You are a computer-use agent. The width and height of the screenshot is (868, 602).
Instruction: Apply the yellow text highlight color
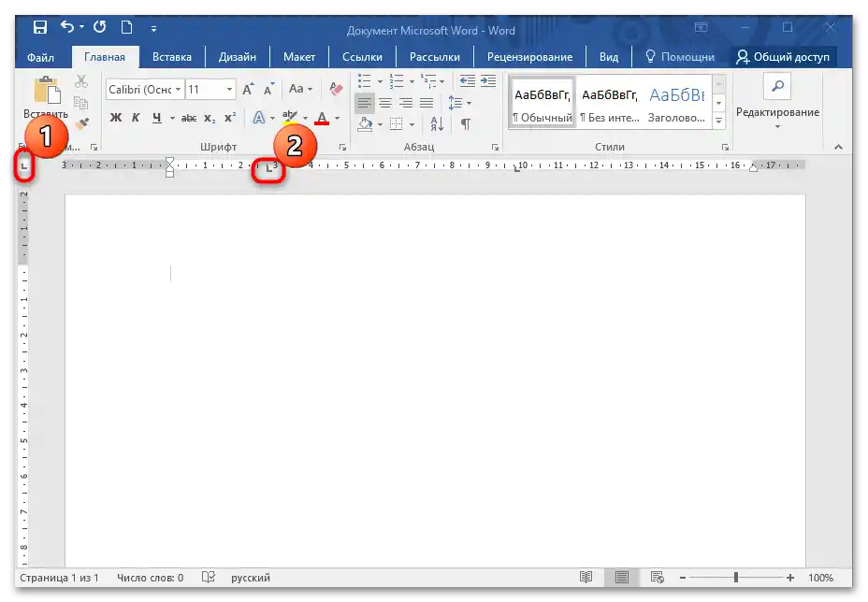[x=290, y=118]
